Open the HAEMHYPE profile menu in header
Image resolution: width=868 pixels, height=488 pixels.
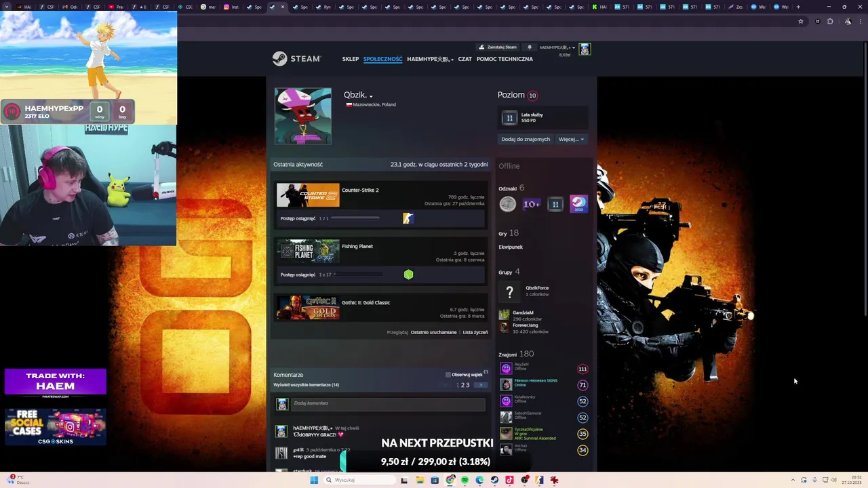(430, 59)
